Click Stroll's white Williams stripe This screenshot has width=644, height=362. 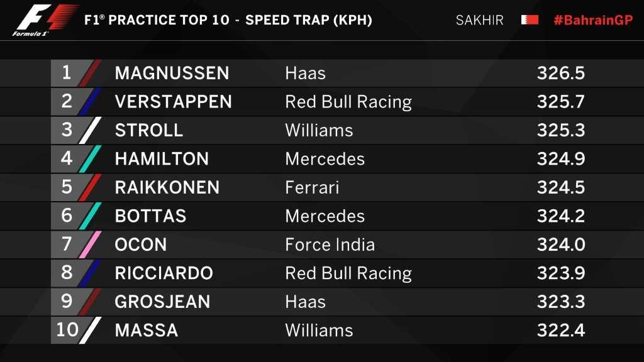tap(89, 130)
